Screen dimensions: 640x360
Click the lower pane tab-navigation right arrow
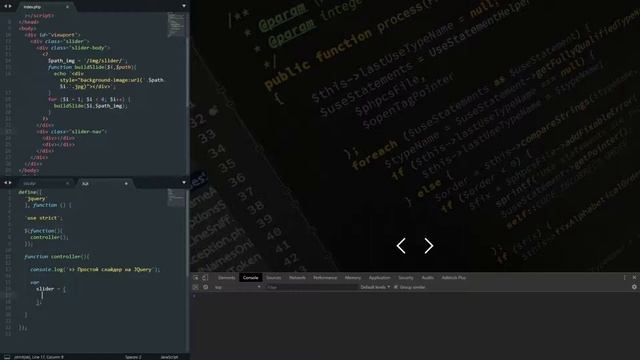point(10,183)
